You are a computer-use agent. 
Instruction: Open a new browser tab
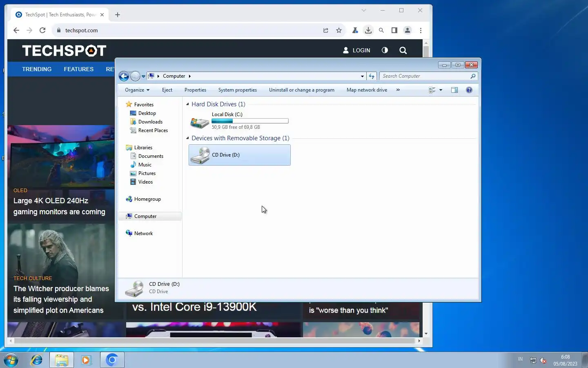point(118,15)
